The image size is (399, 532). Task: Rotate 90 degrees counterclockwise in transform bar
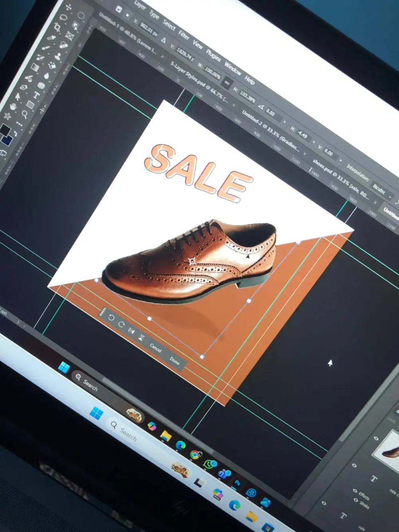click(x=111, y=317)
